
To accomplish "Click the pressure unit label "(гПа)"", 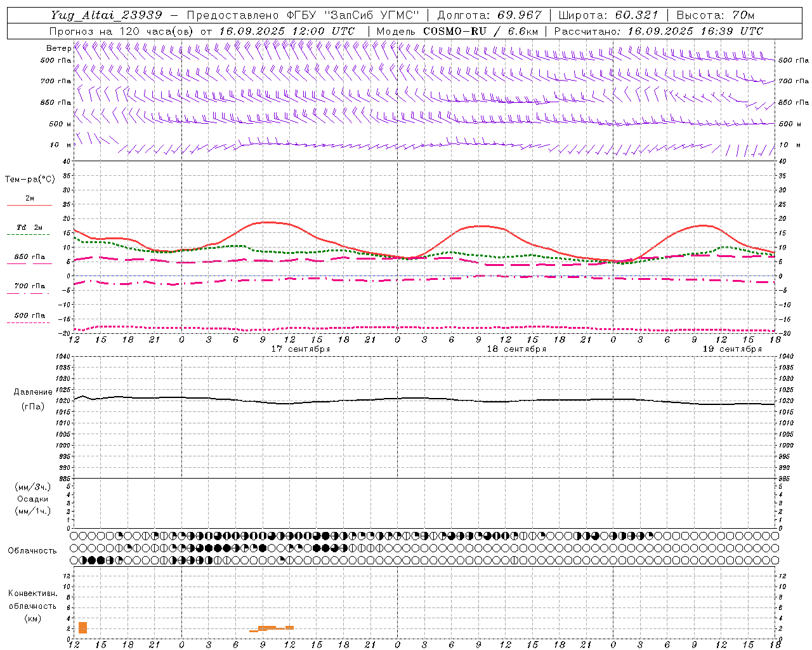I will coord(33,407).
